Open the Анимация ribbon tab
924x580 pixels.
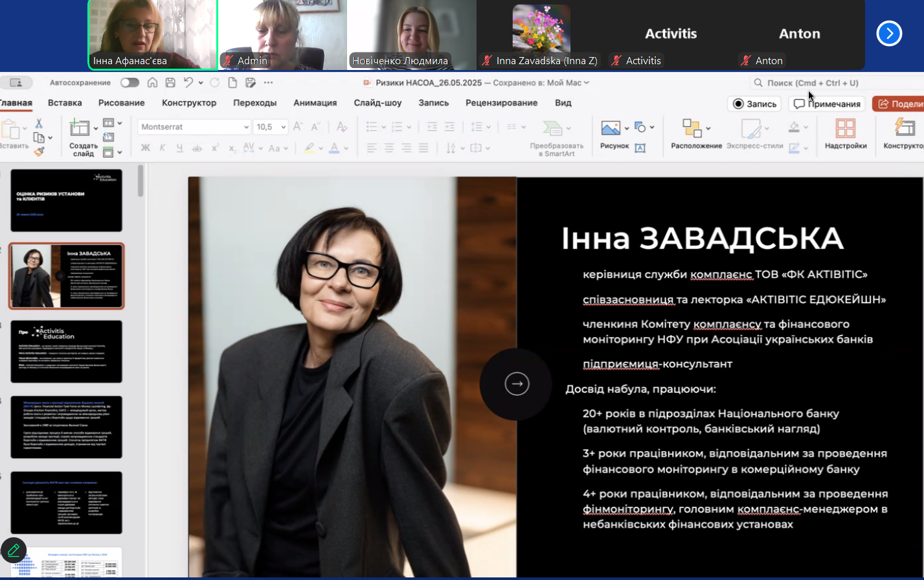tap(315, 102)
